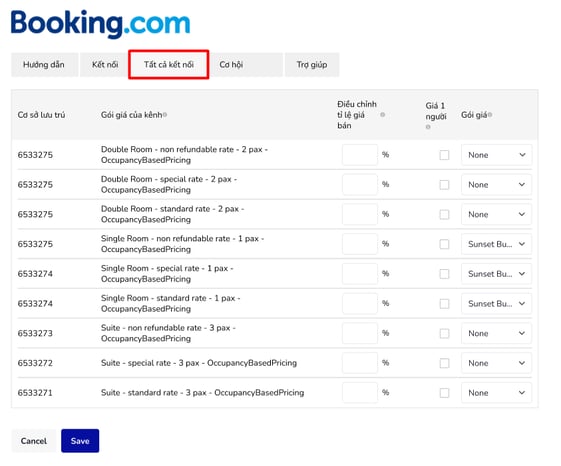
Task: Click info icon beside Gói giá của kênh header
Action: coord(165,115)
